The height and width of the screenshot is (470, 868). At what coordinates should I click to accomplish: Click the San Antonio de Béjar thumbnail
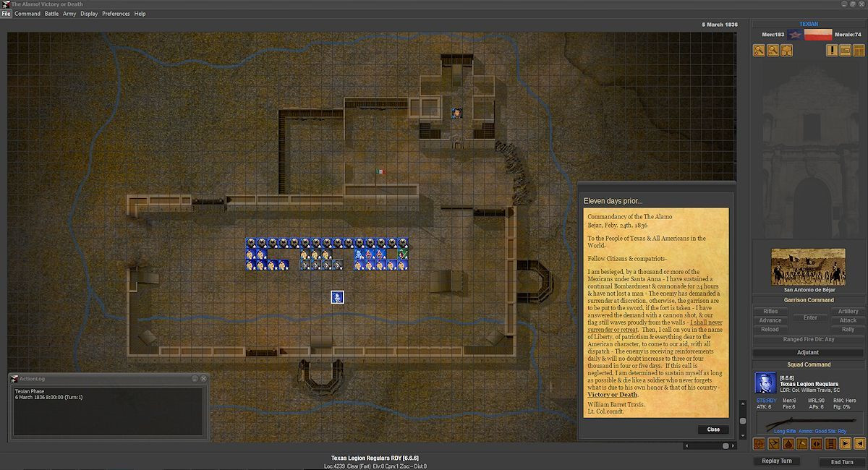[808, 267]
